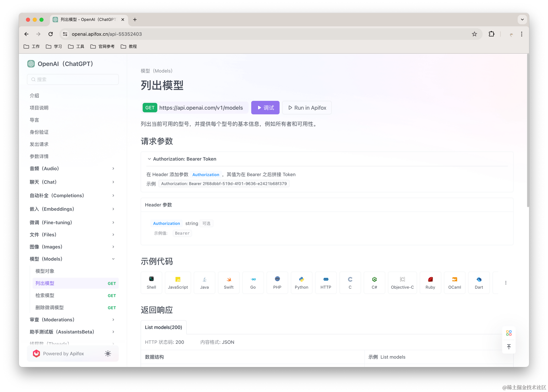Expand the 文件 (Files) section

(72, 234)
